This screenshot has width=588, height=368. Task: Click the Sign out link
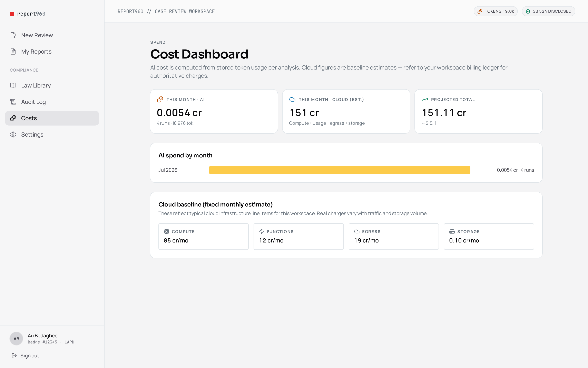[25, 356]
